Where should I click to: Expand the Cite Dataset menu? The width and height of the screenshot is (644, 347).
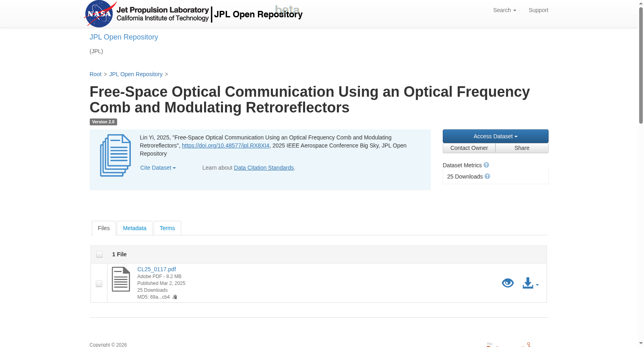coord(158,168)
